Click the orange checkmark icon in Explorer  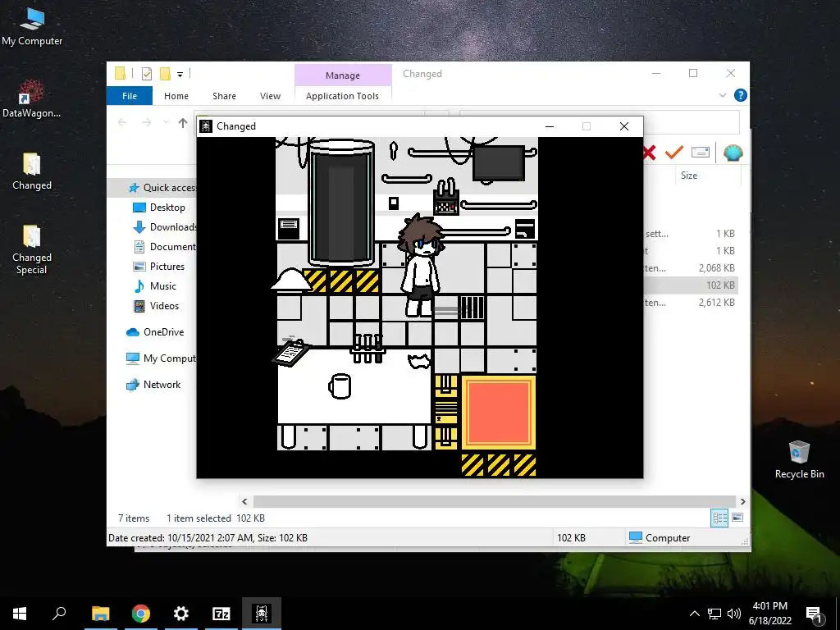coord(674,153)
